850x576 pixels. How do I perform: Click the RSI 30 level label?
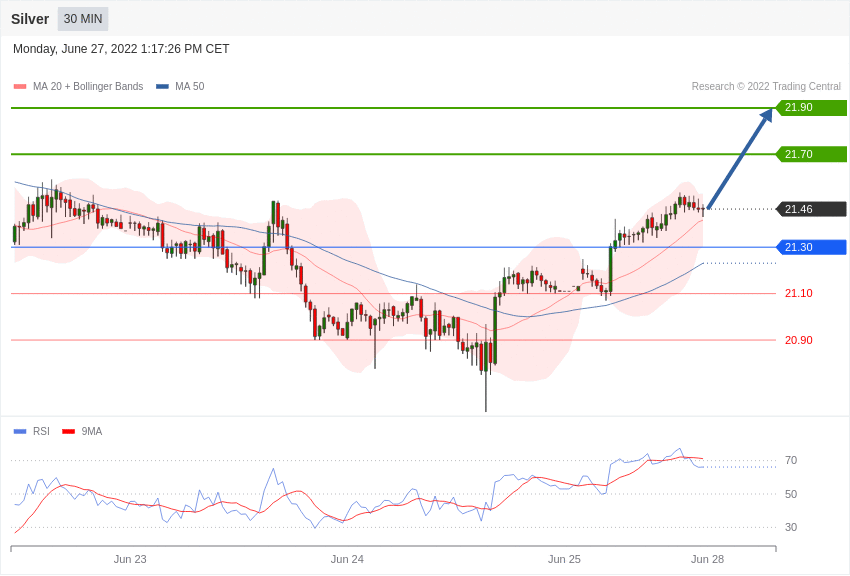click(791, 527)
